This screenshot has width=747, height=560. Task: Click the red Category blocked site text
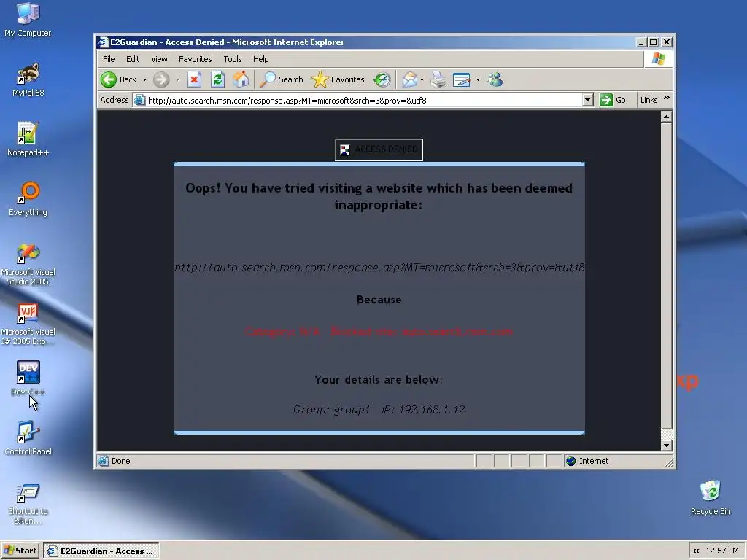coord(379,332)
